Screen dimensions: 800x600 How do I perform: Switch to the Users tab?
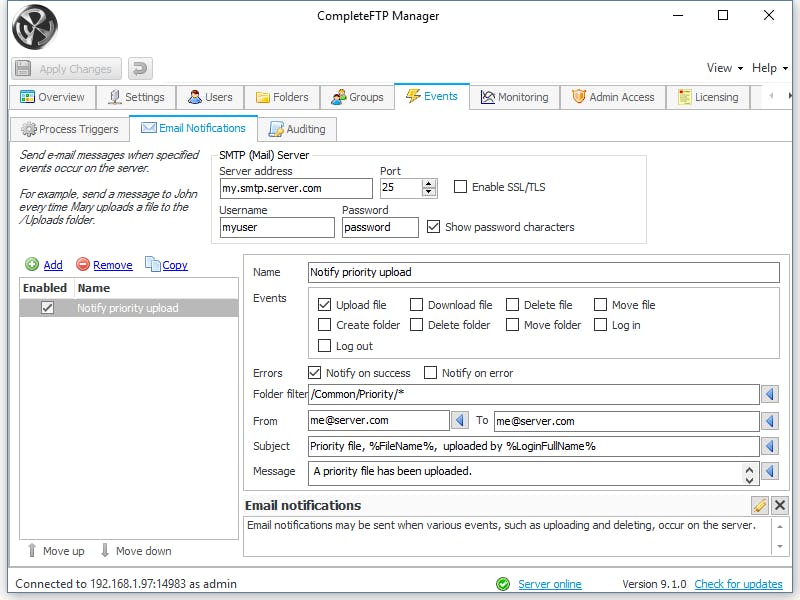(210, 97)
